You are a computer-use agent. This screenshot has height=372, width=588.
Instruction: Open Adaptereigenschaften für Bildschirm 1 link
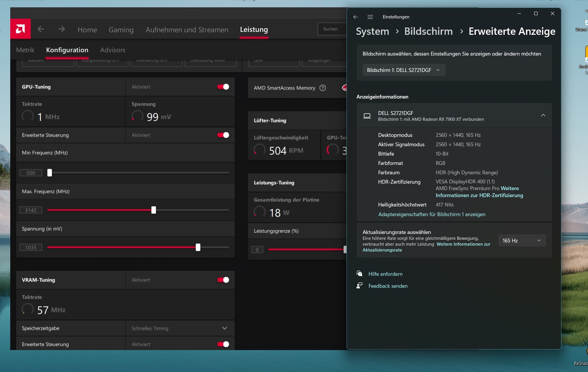(432, 214)
